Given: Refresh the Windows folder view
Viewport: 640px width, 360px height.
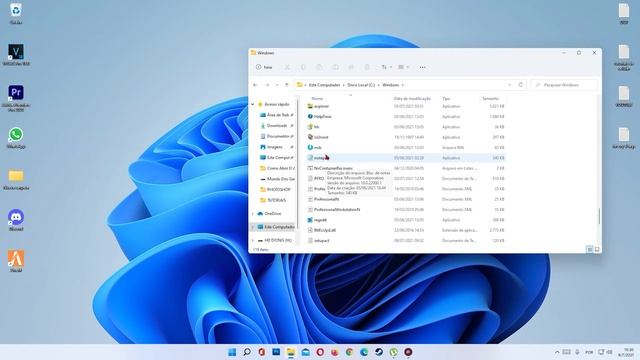Looking at the screenshot, I should [x=520, y=85].
